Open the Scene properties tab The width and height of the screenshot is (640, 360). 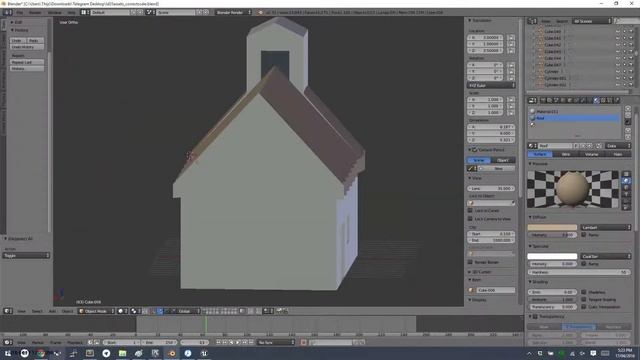tap(556, 100)
